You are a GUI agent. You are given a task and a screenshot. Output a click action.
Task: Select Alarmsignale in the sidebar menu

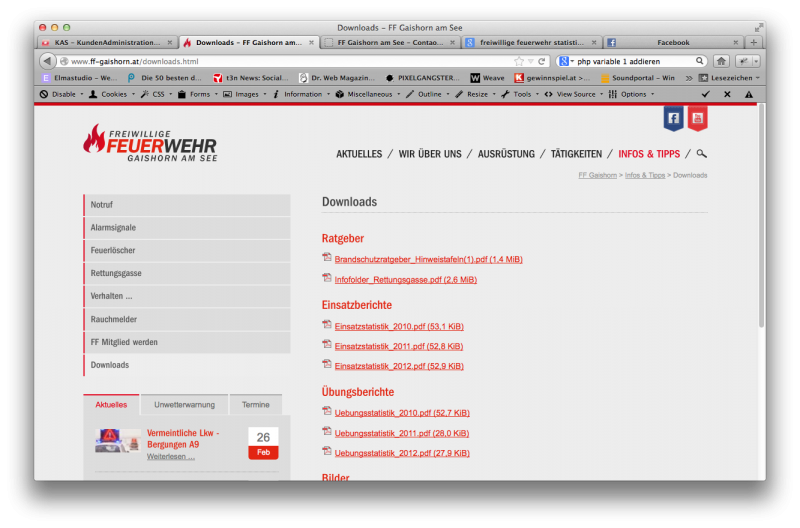pos(187,228)
